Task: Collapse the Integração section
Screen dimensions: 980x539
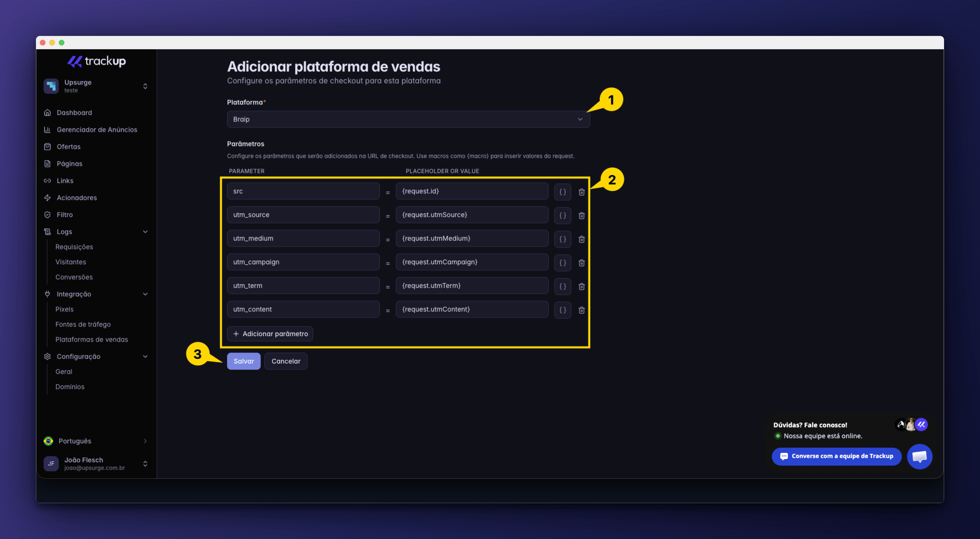Action: tap(96, 294)
